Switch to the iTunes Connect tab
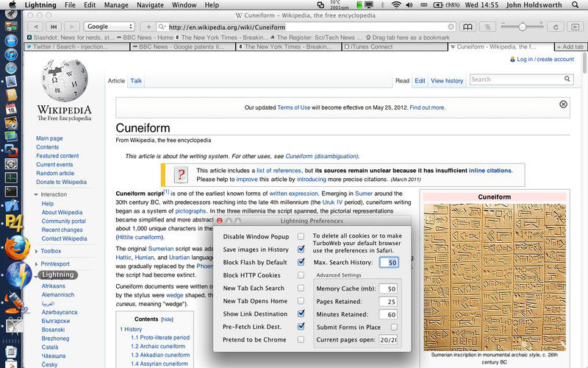 click(x=395, y=46)
